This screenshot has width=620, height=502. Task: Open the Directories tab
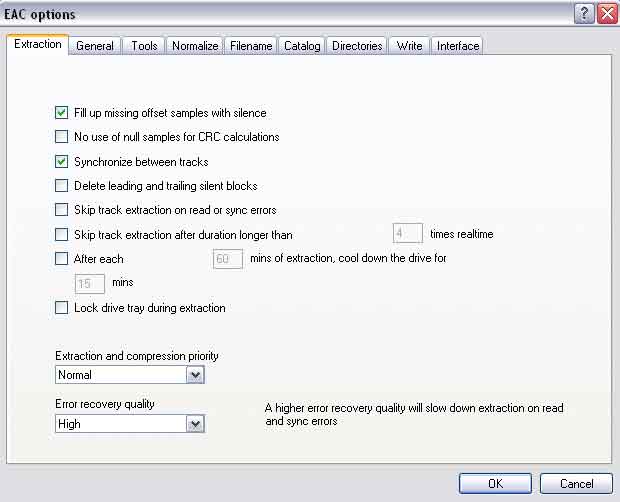tap(357, 46)
